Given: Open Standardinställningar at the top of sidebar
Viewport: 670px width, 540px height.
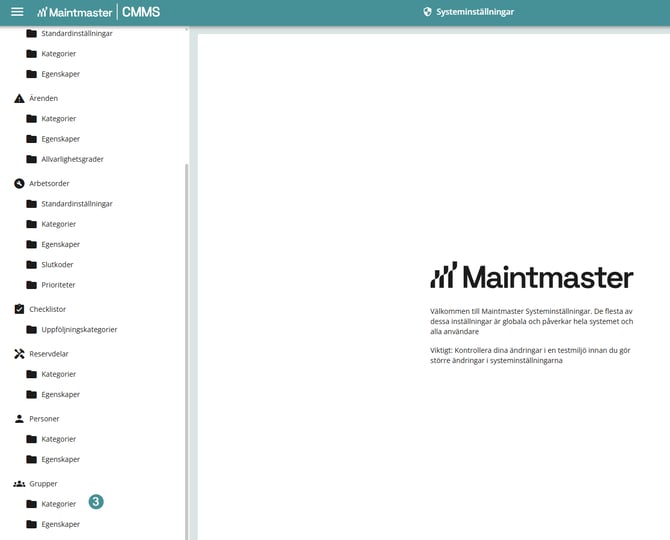Looking at the screenshot, I should click(77, 33).
